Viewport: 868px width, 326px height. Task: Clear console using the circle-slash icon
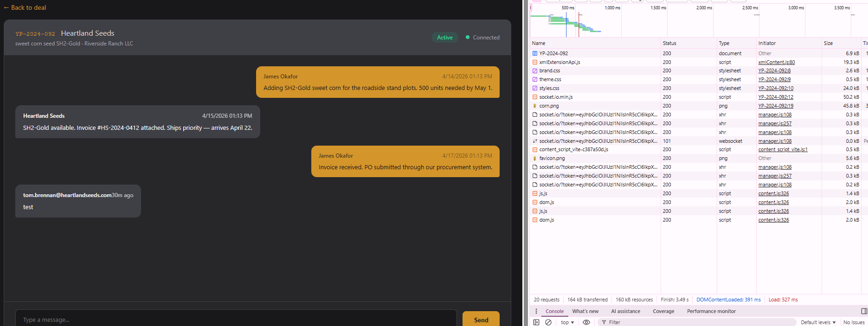pos(548,322)
